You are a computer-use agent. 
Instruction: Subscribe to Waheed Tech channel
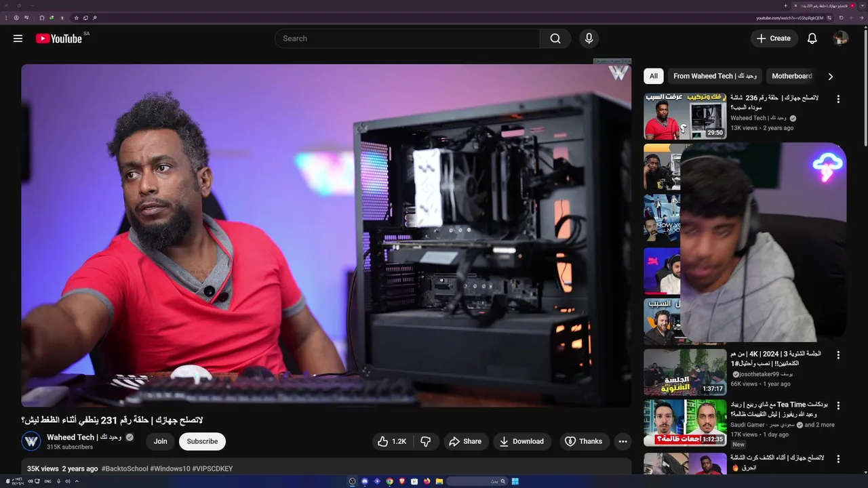point(202,441)
